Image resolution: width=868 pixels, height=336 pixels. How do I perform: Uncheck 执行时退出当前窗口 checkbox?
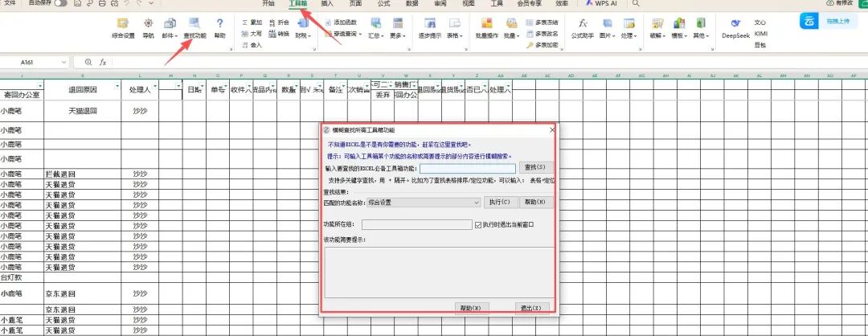coord(478,225)
